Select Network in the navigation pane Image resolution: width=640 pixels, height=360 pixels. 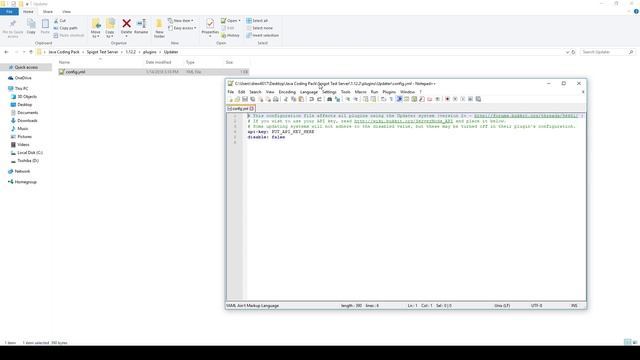click(x=22, y=171)
